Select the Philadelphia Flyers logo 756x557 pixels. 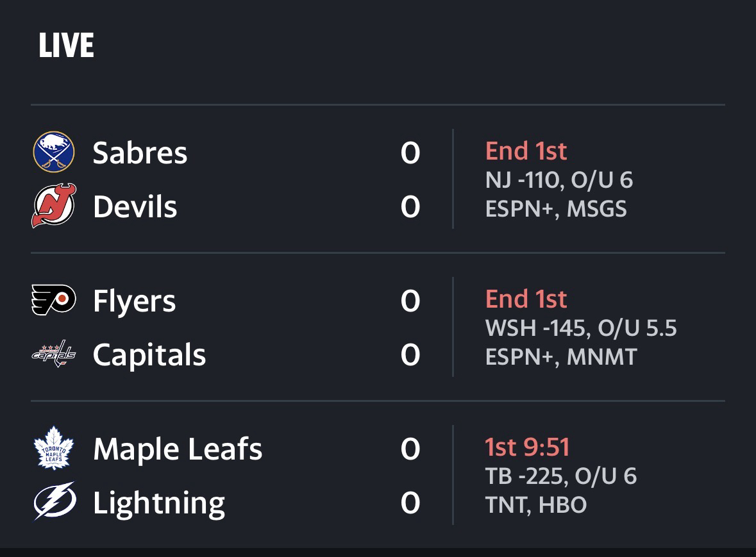click(x=54, y=300)
